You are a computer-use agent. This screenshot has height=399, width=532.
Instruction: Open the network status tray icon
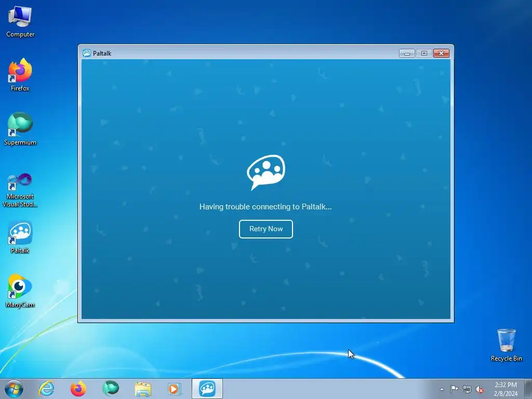pos(467,389)
